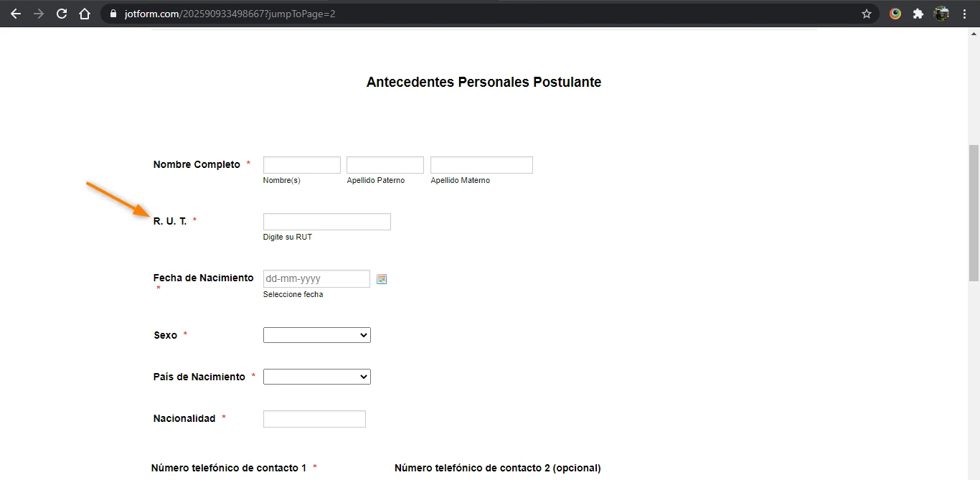Image resolution: width=980 pixels, height=480 pixels.
Task: Select the Apellido Materno input
Action: click(x=481, y=165)
